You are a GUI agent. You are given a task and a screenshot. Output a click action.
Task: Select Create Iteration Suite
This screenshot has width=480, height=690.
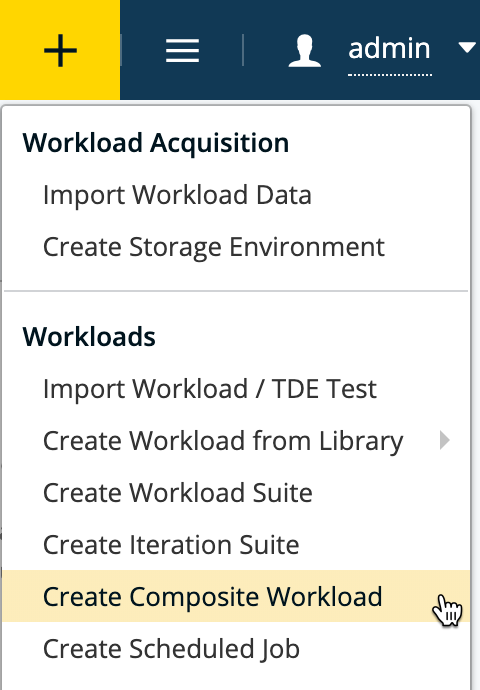tap(171, 545)
